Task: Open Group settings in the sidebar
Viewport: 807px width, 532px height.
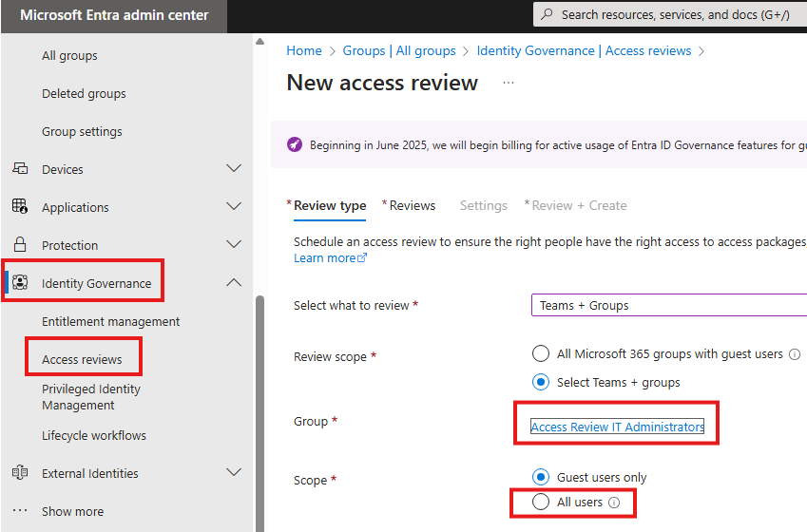Action: (82, 132)
